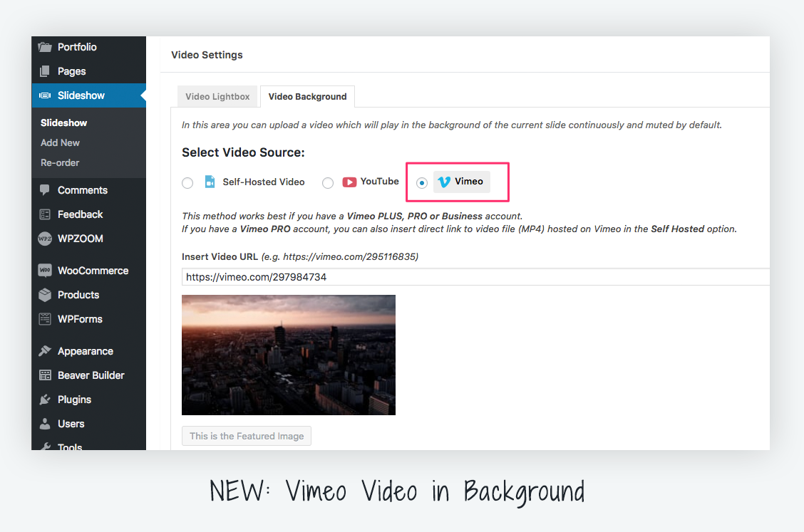
Task: Switch to the Video Background tab
Action: pyautogui.click(x=308, y=96)
